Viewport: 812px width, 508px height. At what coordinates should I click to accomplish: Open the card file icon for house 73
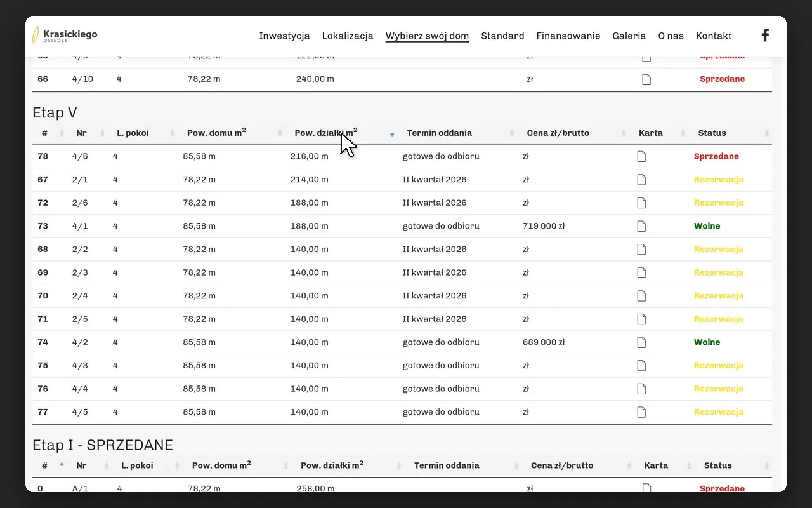pos(641,226)
